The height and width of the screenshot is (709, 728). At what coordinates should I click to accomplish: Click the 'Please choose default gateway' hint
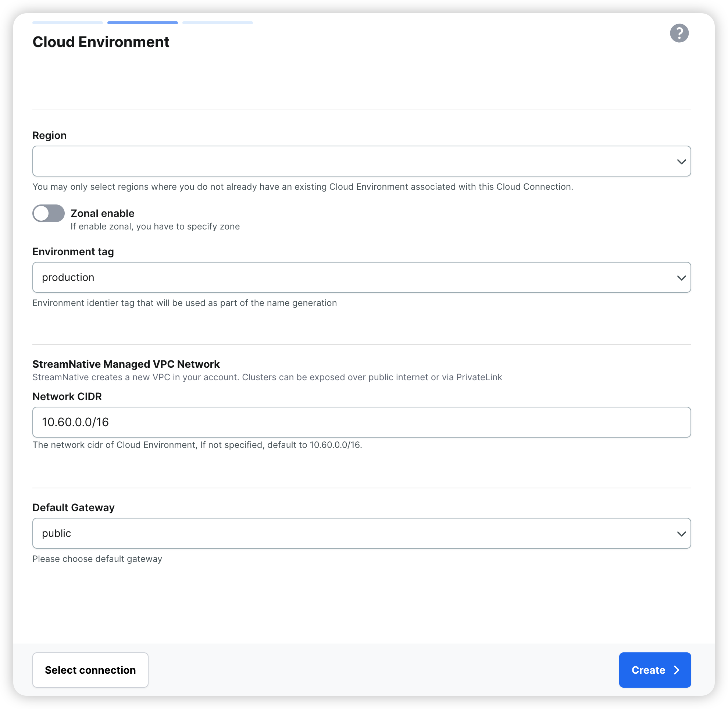97,559
